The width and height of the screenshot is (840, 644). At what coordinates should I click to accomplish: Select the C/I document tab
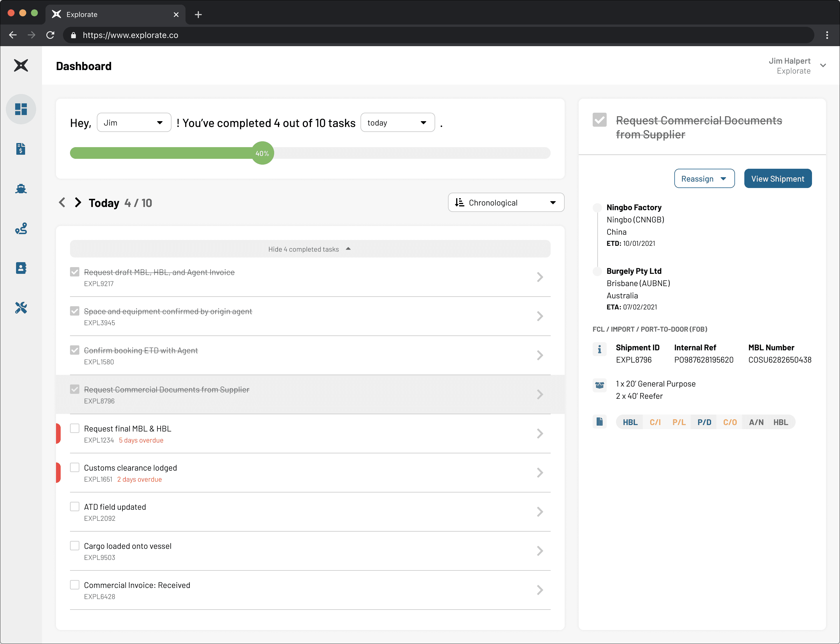[655, 422]
